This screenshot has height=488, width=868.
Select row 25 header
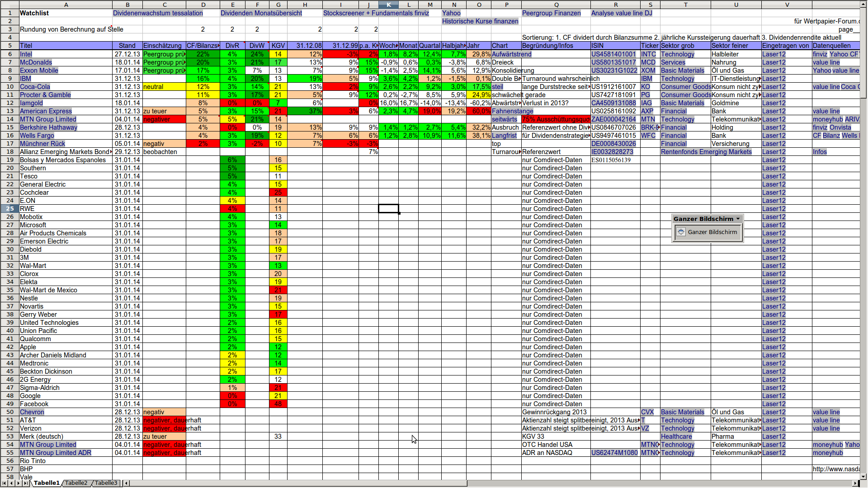[x=9, y=209]
